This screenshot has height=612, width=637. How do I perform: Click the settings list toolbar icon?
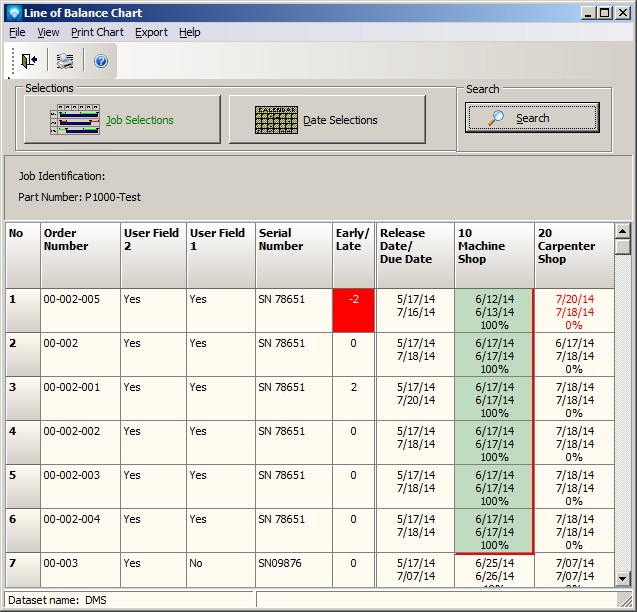(x=65, y=61)
